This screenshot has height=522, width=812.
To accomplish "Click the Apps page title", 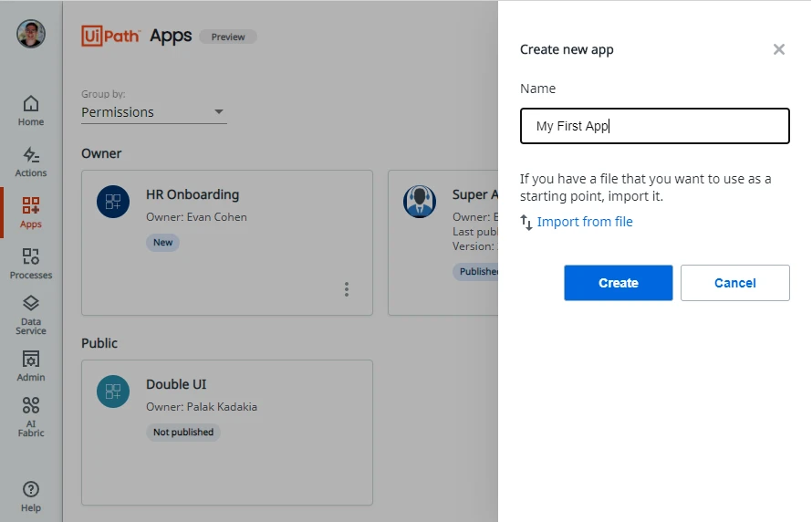I will [171, 37].
